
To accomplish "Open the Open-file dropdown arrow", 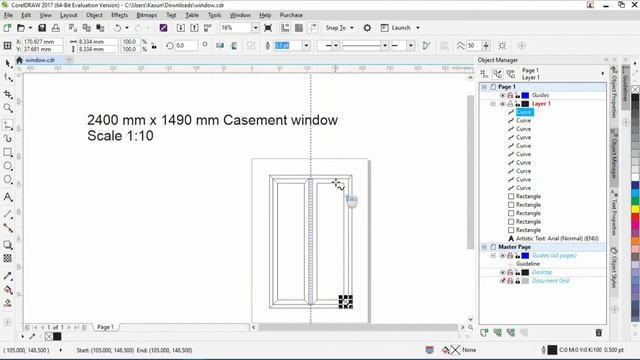I will [x=30, y=28].
